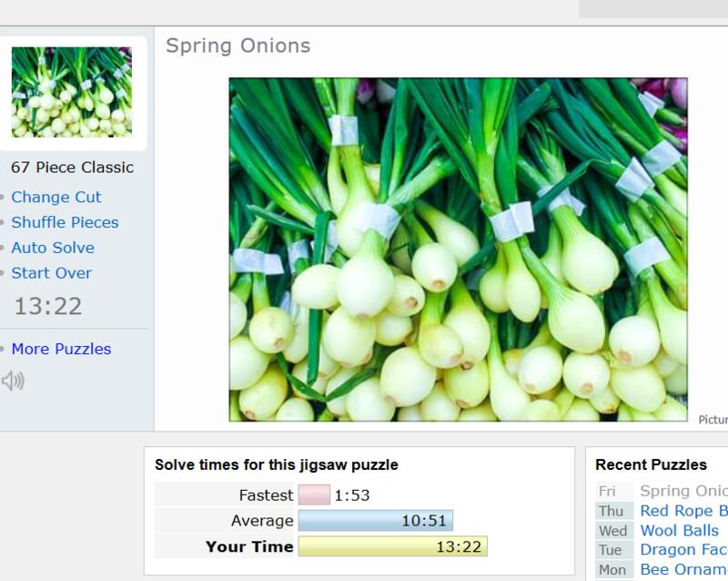Select the pink Fastest time bar
This screenshot has width=728, height=581.
314,494
